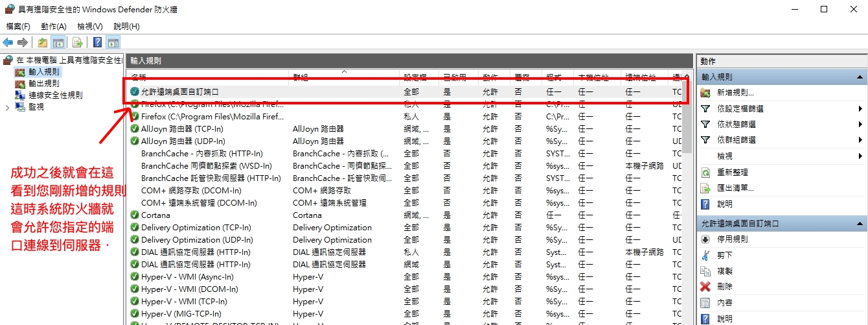The width and height of the screenshot is (868, 325).
Task: Click 內容 to open rule properties
Action: coord(725,303)
